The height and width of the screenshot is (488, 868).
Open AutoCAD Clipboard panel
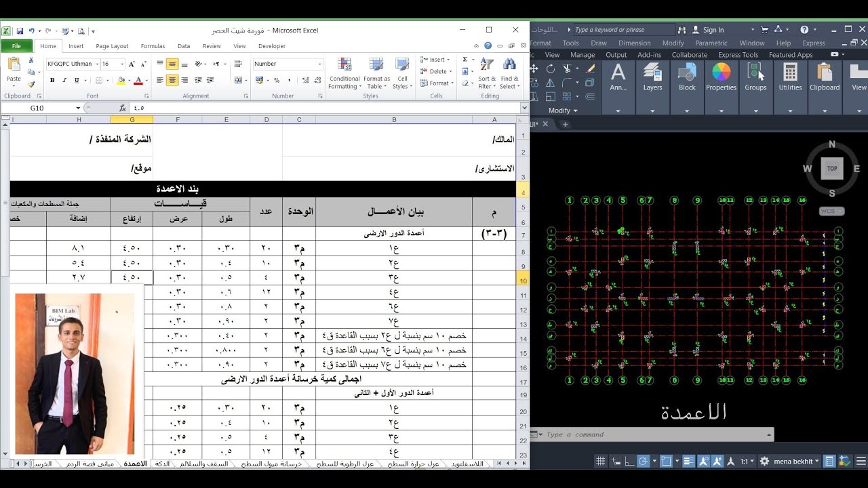pos(825,77)
